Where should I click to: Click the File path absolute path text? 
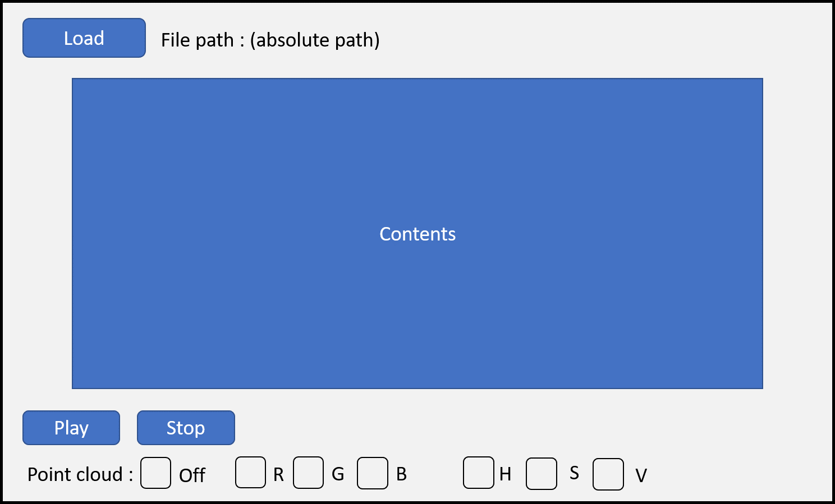pyautogui.click(x=270, y=40)
